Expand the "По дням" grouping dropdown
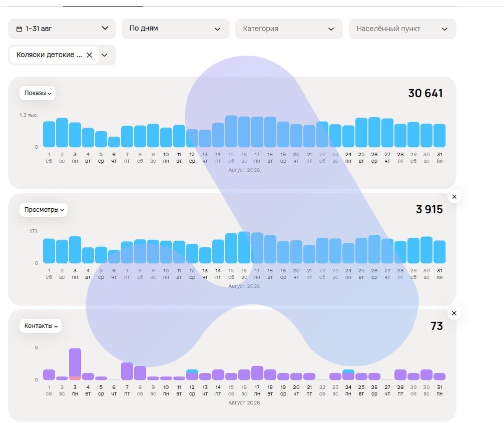Screen dimensions: 504x423 [176, 29]
